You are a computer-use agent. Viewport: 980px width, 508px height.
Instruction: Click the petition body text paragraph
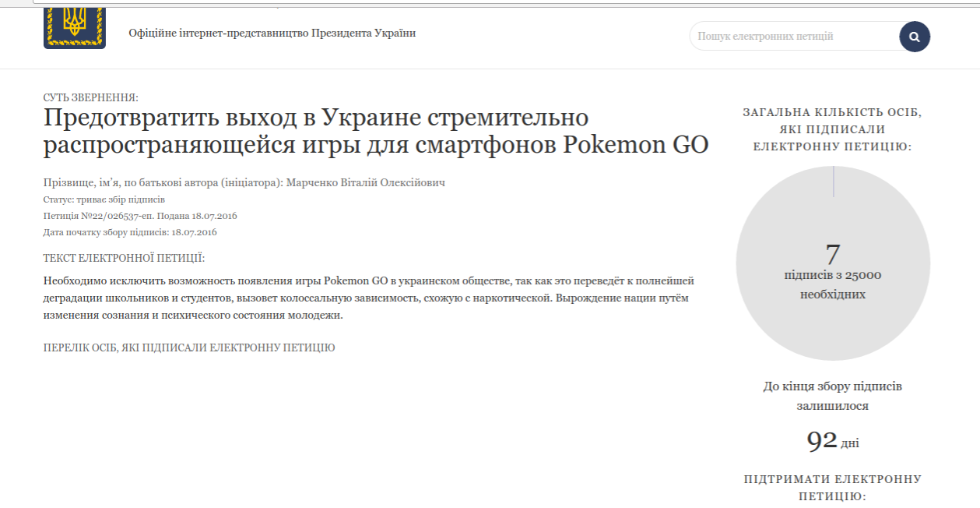(x=369, y=298)
